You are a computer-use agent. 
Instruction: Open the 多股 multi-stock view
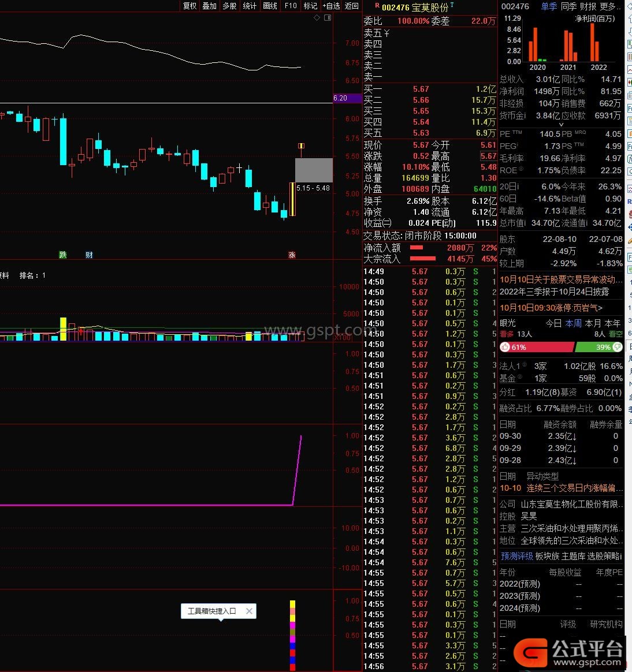[230, 6]
